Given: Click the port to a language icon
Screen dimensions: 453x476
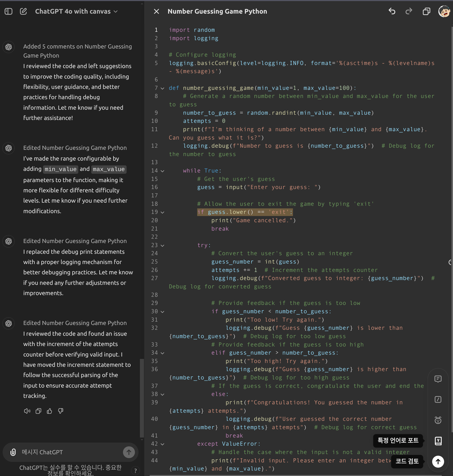Looking at the screenshot, I should 438,441.
